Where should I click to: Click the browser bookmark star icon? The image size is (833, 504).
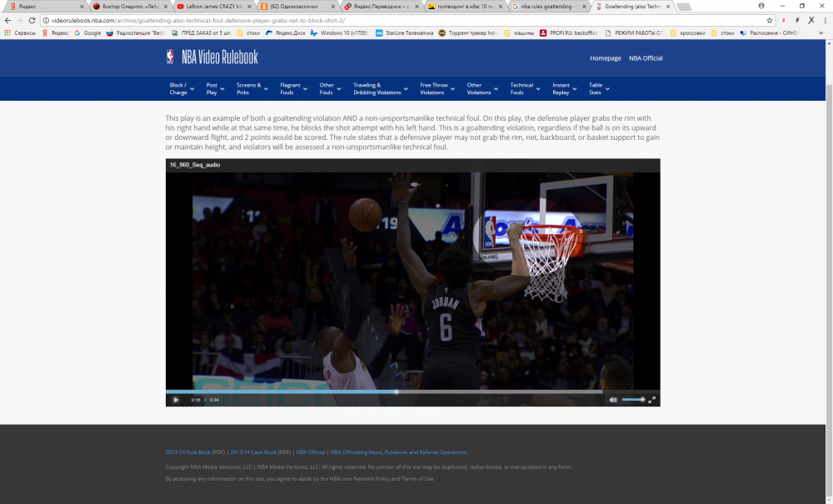click(x=770, y=20)
